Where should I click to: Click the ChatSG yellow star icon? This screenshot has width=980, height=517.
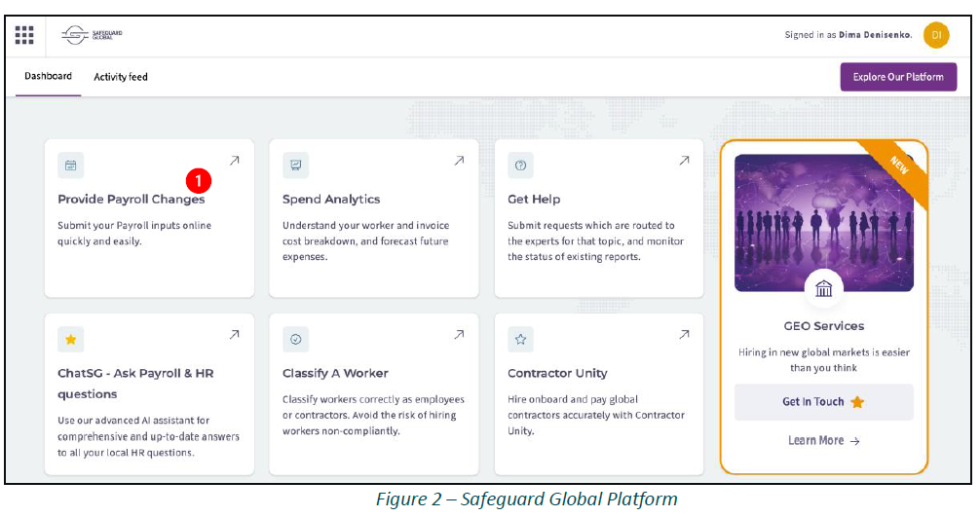tap(70, 340)
